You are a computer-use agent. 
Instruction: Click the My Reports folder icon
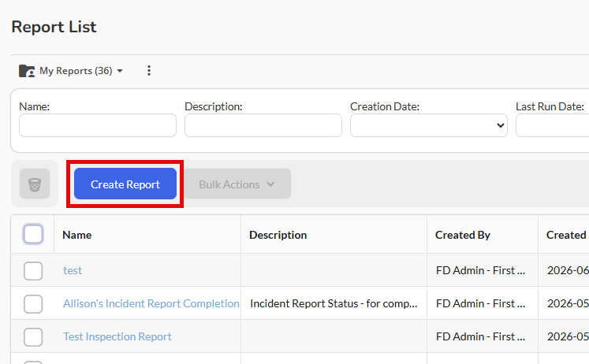(x=27, y=71)
